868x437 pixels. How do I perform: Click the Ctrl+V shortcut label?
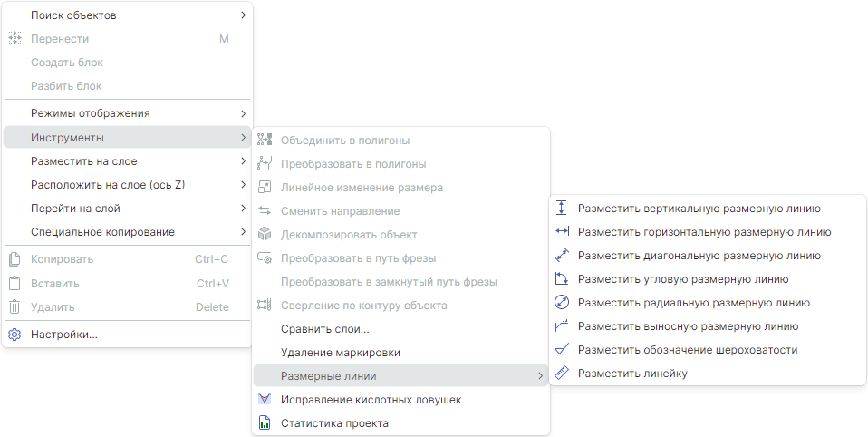(213, 284)
